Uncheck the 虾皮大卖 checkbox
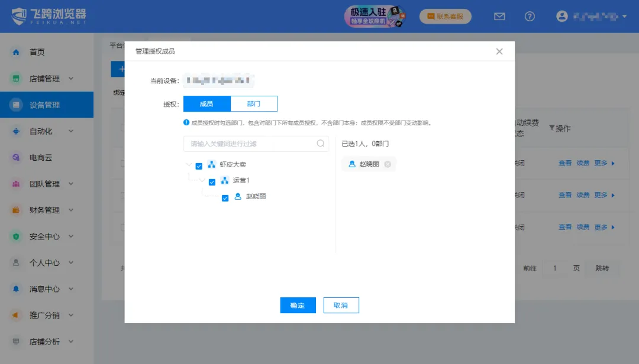Image resolution: width=639 pixels, height=364 pixels. [199, 166]
